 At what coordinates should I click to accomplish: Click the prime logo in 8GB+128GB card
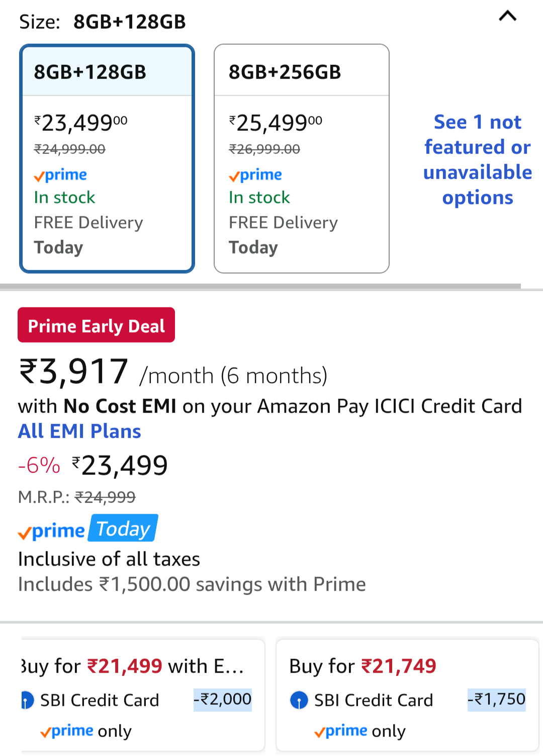[60, 175]
